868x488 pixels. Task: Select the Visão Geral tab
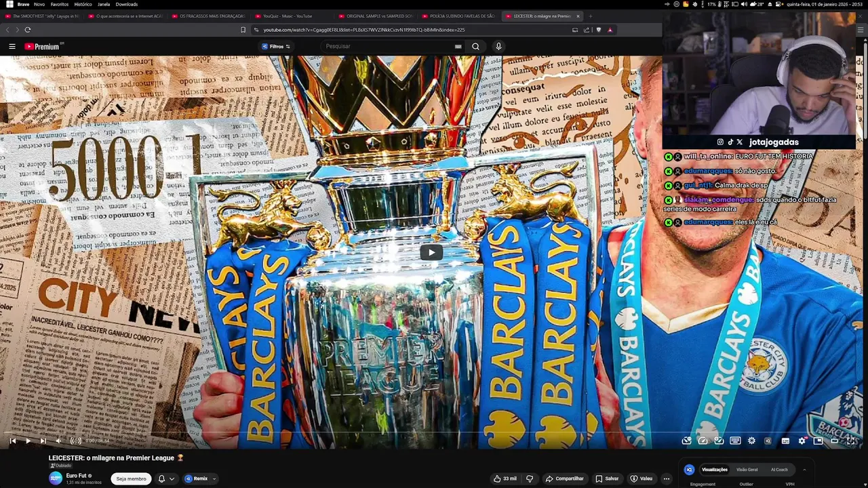747,470
